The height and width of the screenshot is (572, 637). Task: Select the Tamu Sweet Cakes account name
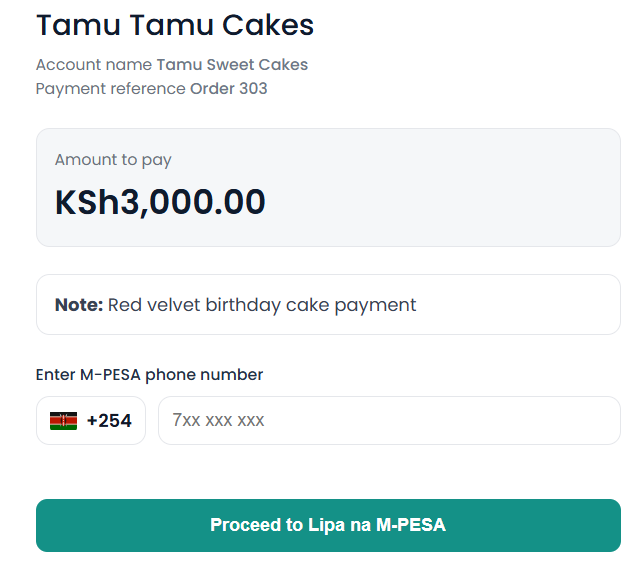pos(232,65)
